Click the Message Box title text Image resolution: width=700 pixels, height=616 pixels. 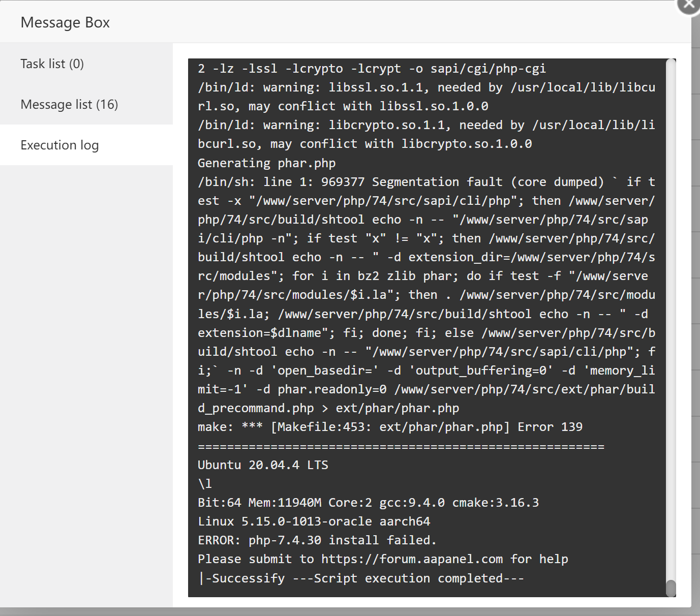coord(65,22)
